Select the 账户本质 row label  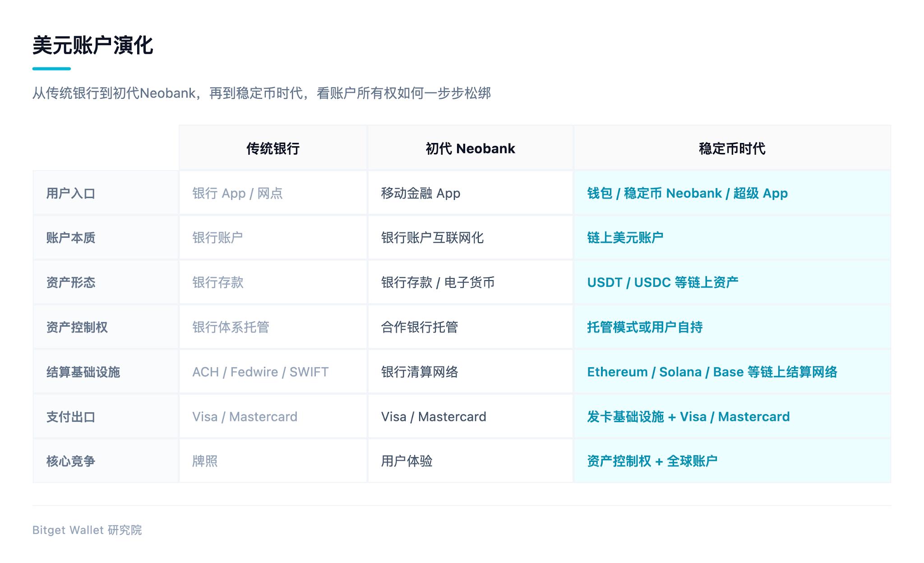(x=71, y=238)
